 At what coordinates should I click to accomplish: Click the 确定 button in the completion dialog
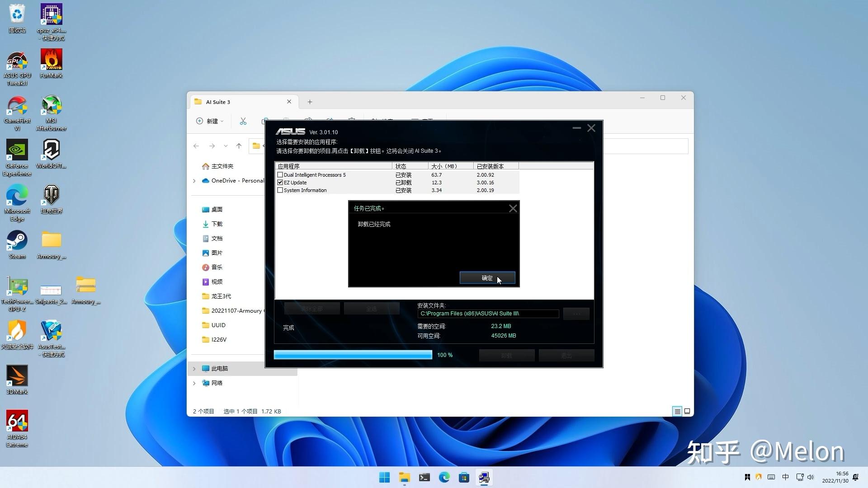coord(487,278)
